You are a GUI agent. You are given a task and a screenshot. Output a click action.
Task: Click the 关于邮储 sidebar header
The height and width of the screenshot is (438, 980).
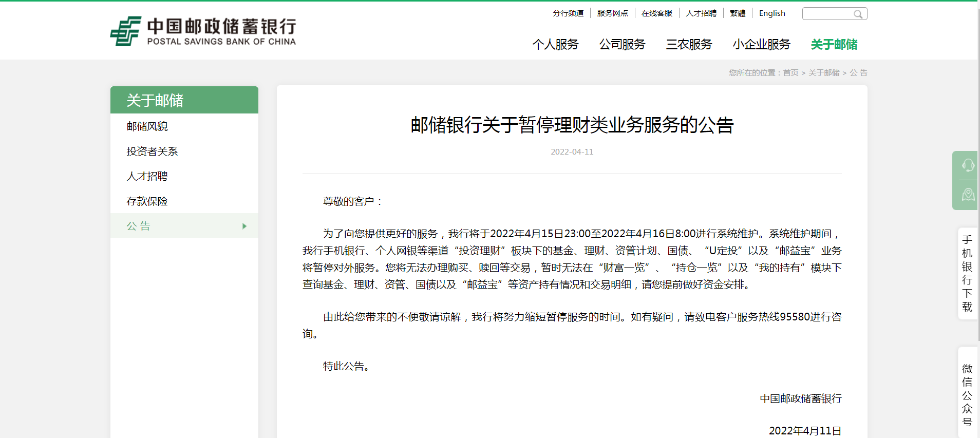click(184, 100)
